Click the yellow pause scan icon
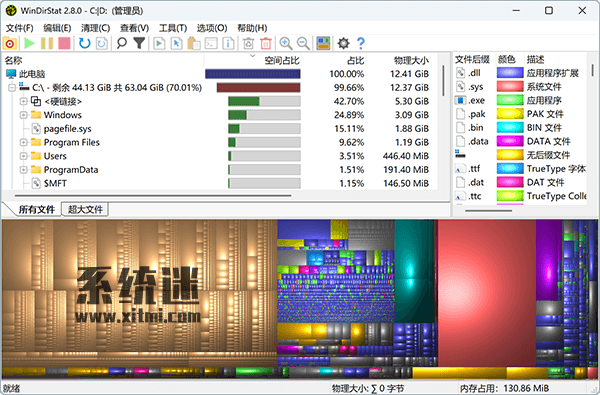 coord(47,43)
